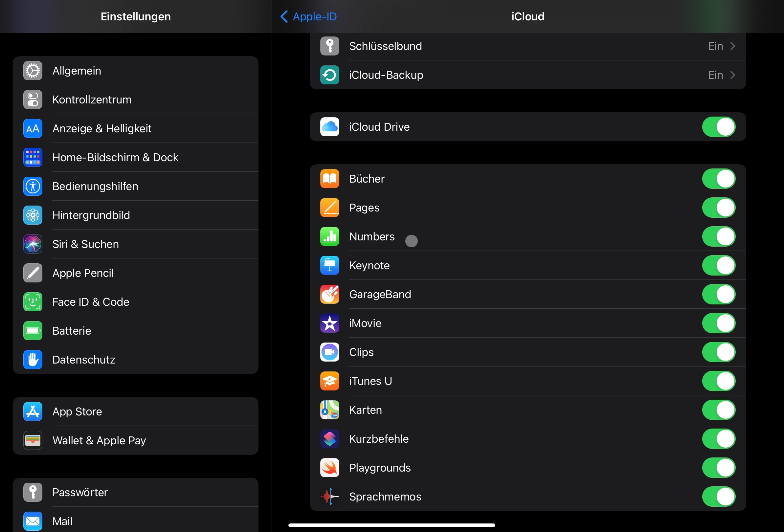Open Schlüsselbund settings via chevron
784x532 pixels.
(x=732, y=46)
